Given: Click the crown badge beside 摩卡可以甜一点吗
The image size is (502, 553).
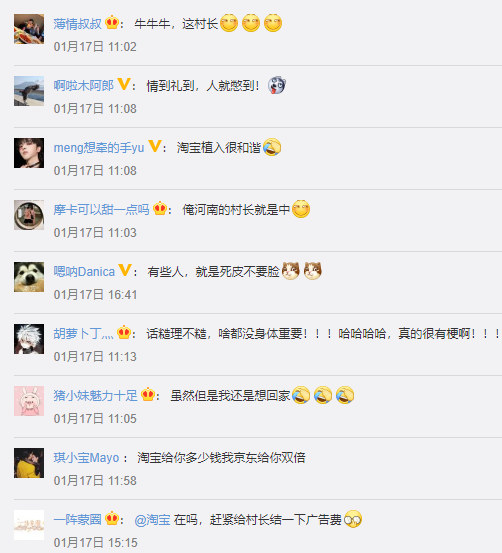Looking at the screenshot, I should [x=160, y=208].
